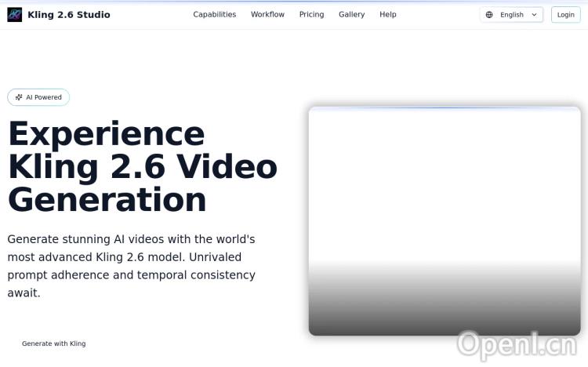This screenshot has height=367, width=588.
Task: Open the English language dropdown
Action: (x=511, y=15)
